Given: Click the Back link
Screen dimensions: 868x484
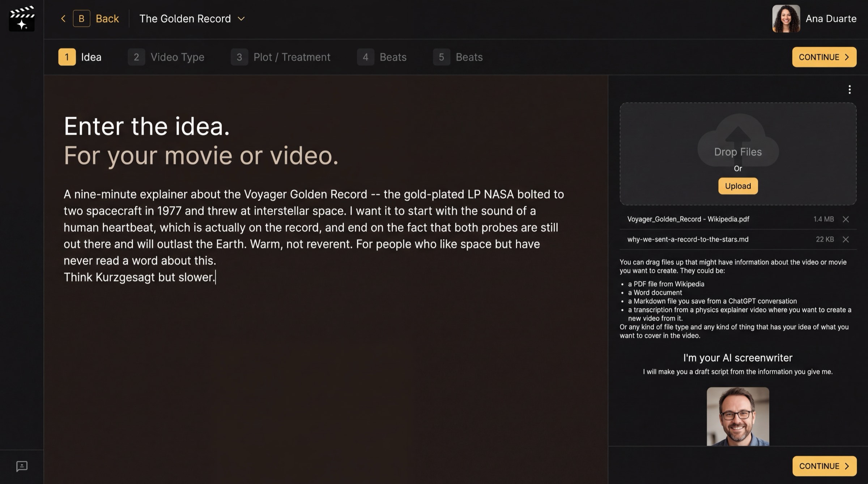Looking at the screenshot, I should click(x=107, y=18).
